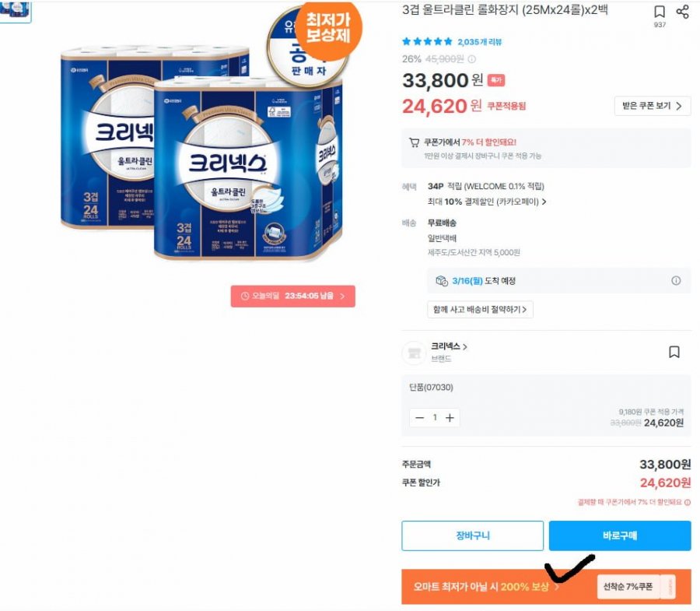Expand 함께 사고 배송비 절약하기
The image size is (700, 611).
point(480,309)
